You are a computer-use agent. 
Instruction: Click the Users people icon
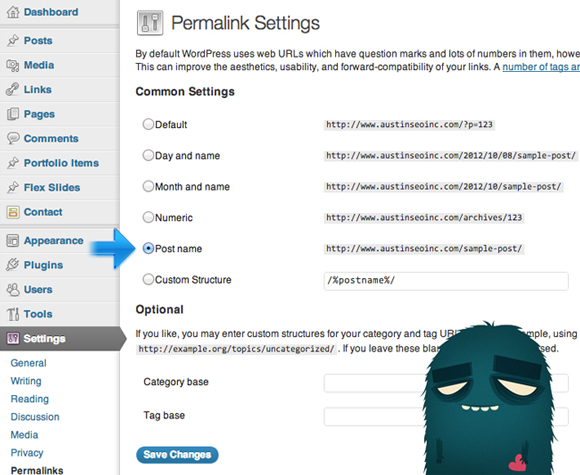(13, 289)
